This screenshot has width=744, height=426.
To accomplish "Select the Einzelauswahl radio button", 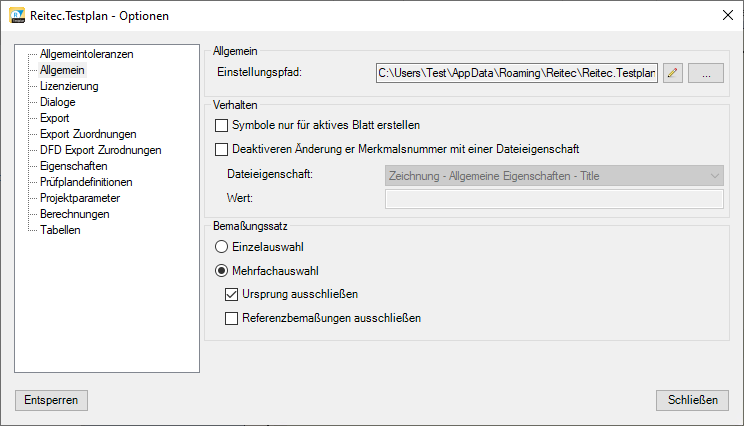I will 222,246.
